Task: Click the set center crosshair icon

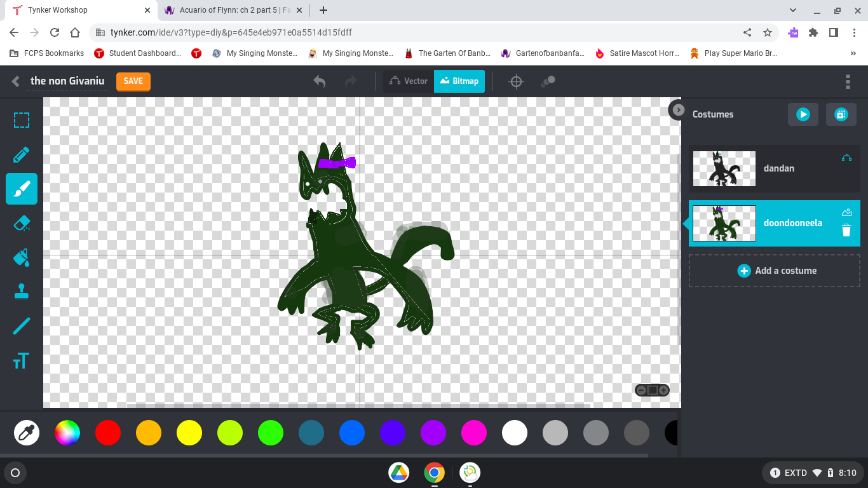Action: [x=516, y=81]
